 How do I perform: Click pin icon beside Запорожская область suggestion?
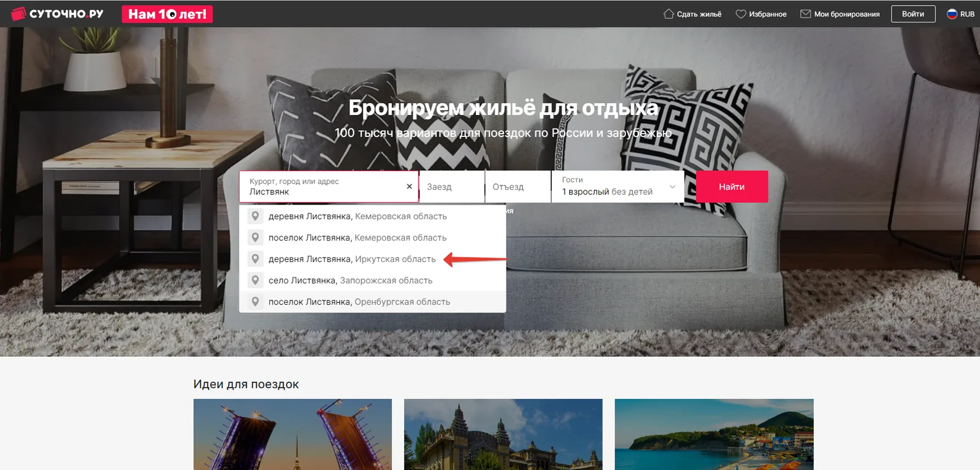[x=255, y=281]
